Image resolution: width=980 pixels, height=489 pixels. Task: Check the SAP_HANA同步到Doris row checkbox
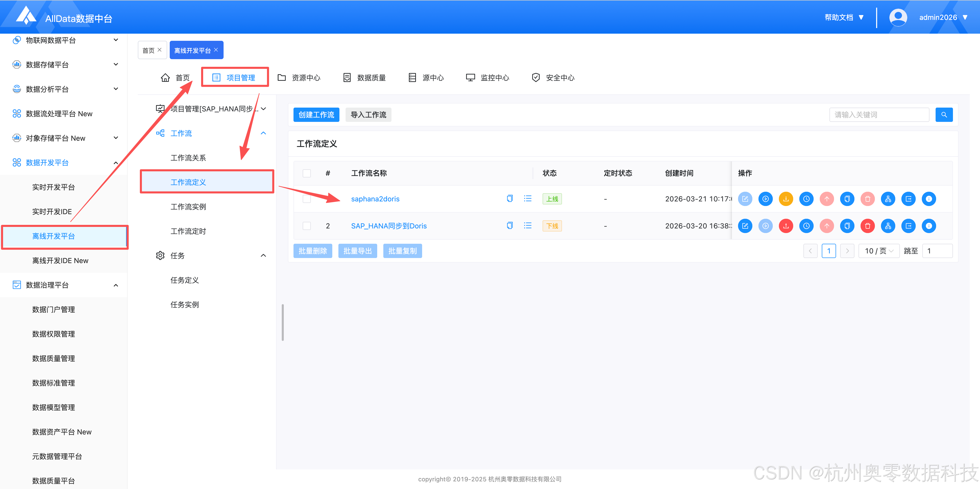point(307,226)
